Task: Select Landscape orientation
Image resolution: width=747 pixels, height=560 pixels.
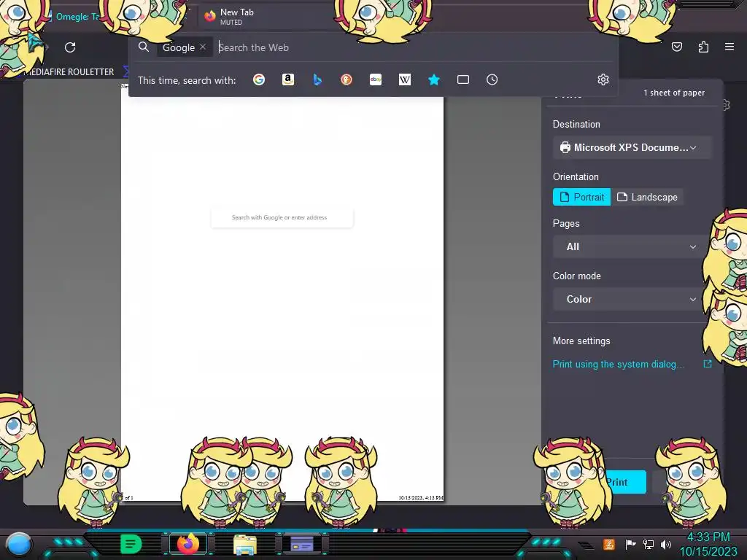Action: pyautogui.click(x=647, y=197)
